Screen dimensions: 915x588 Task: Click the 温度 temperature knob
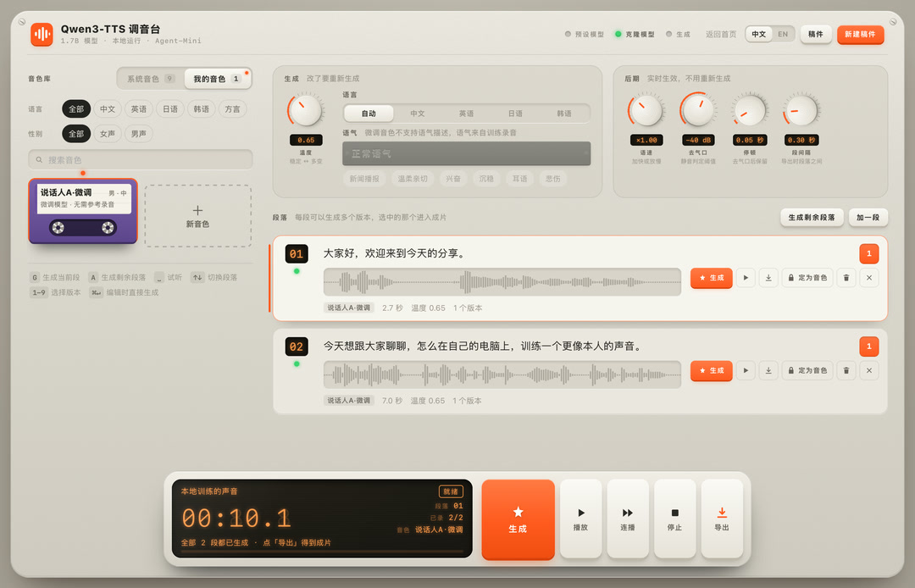[305, 110]
